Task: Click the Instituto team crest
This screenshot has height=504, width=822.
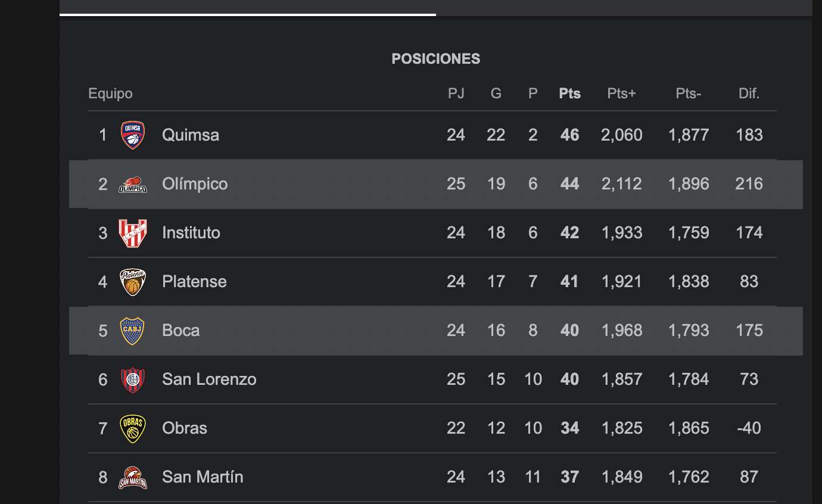Action: (132, 233)
